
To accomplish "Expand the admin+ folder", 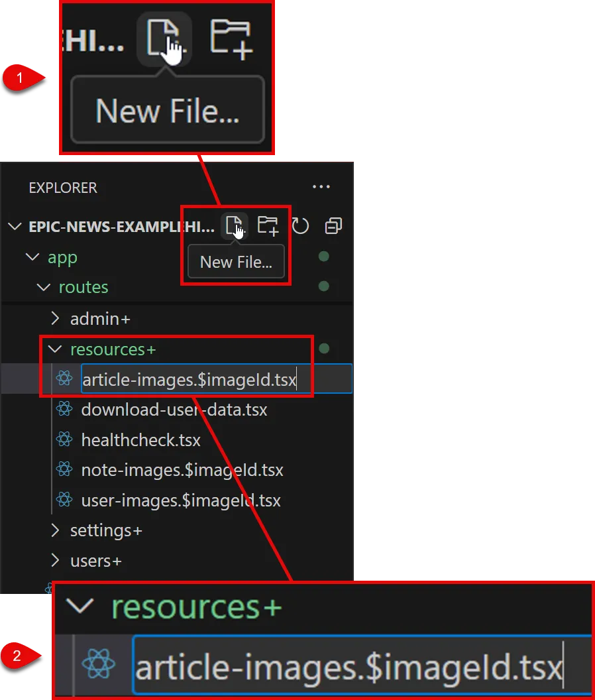I will tap(55, 318).
